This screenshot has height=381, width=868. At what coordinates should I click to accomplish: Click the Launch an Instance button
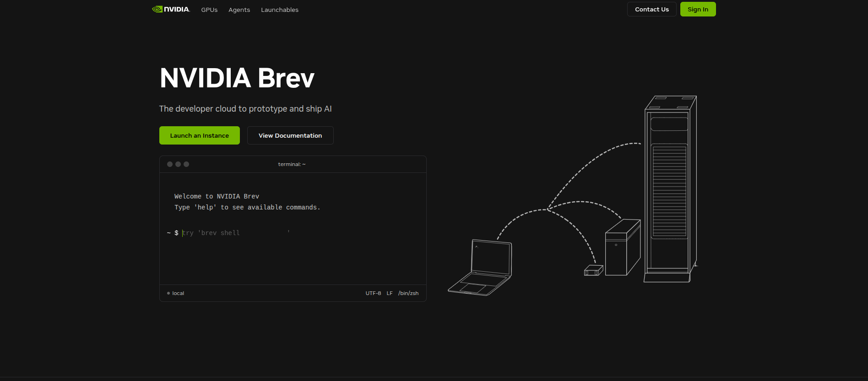pos(199,135)
